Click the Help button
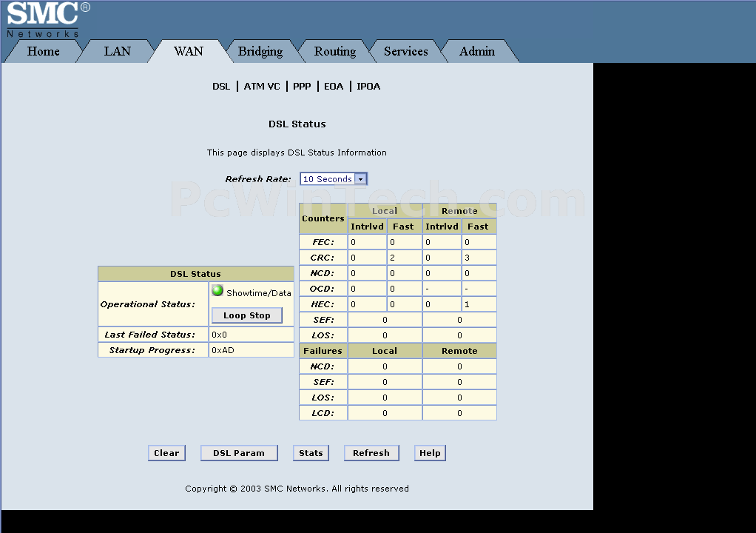 [430, 453]
